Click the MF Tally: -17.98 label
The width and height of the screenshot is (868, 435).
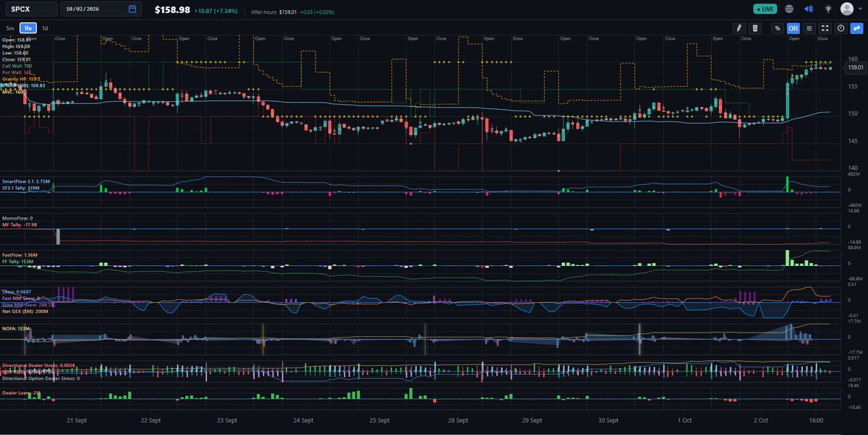point(20,225)
